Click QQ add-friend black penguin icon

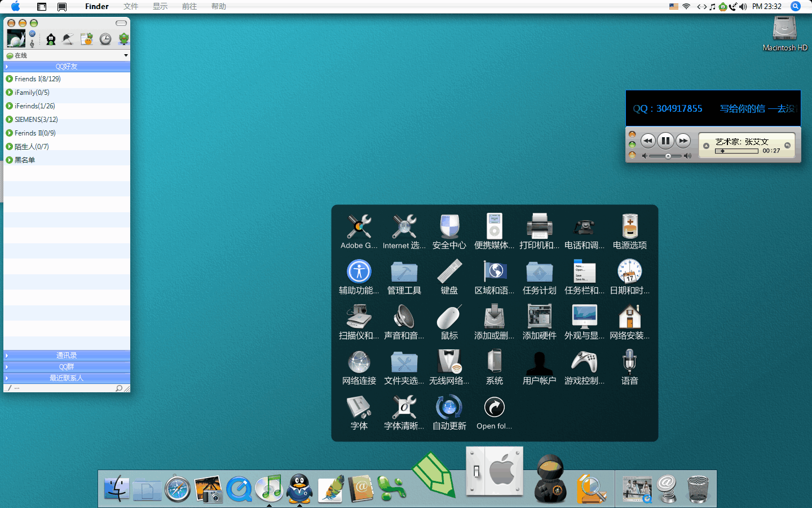point(51,39)
